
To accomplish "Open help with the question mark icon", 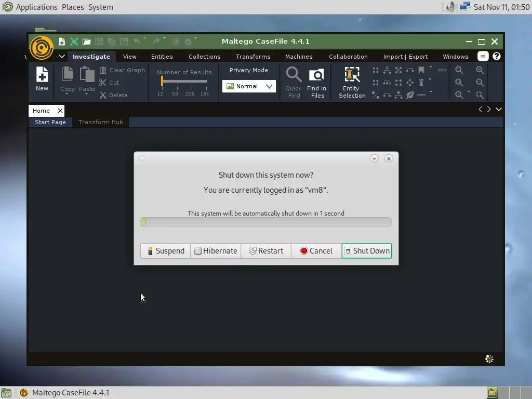I will (496, 56).
